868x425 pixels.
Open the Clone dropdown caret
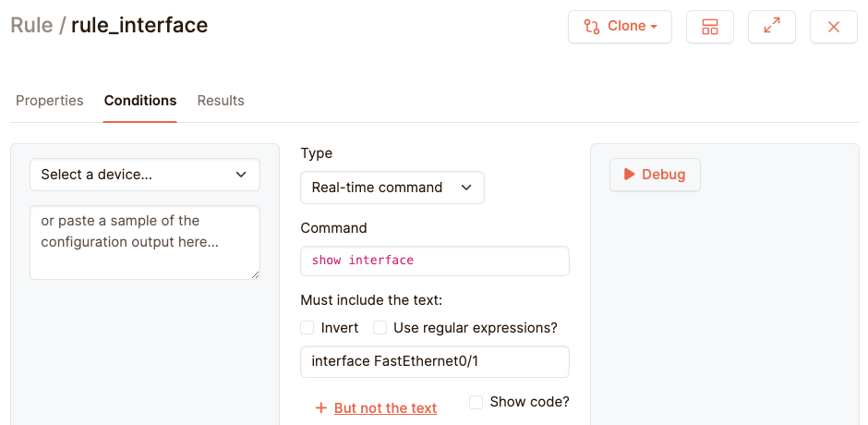coord(654,27)
